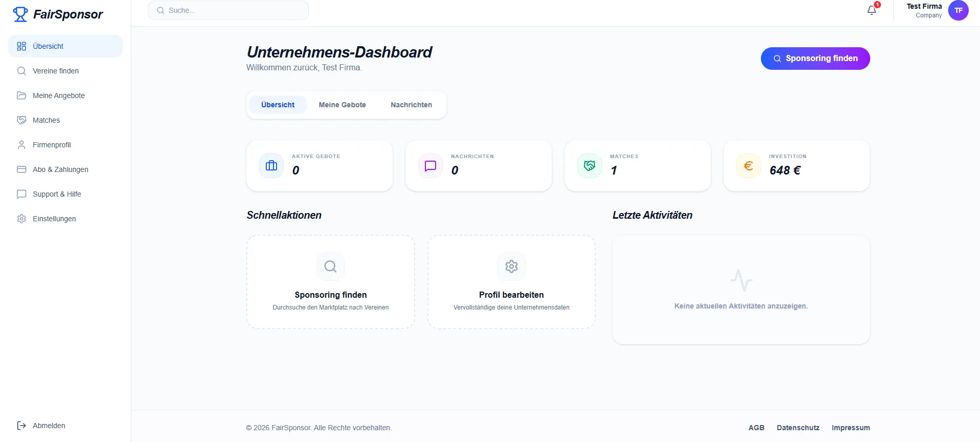Click the folder icon beside Meine Angebote
This screenshot has width=980, height=442.
(22, 95)
